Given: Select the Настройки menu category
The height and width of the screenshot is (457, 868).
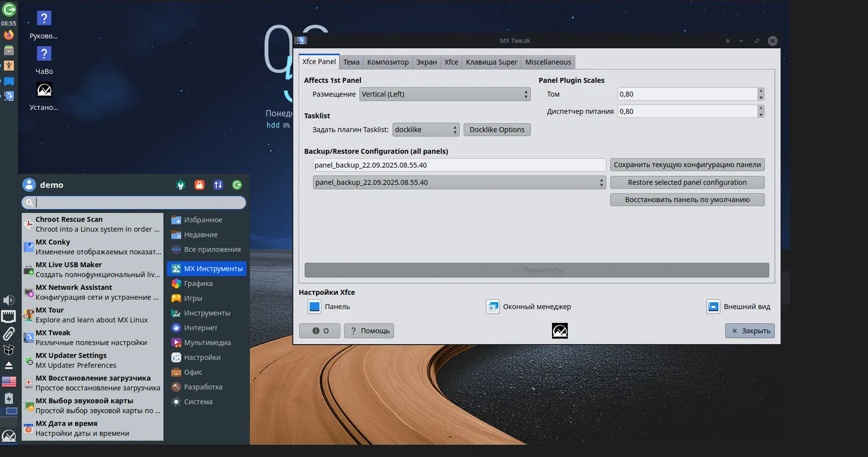Looking at the screenshot, I should pyautogui.click(x=202, y=358).
